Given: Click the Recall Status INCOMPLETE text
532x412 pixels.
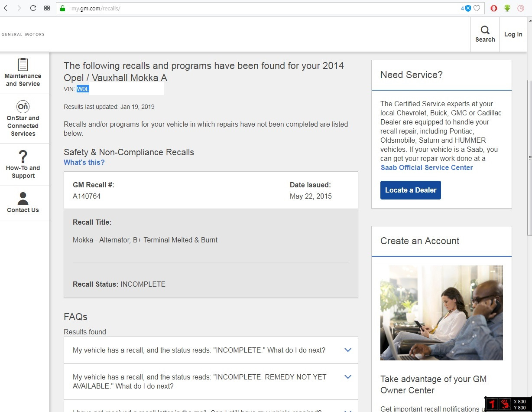Looking at the screenshot, I should (119, 284).
